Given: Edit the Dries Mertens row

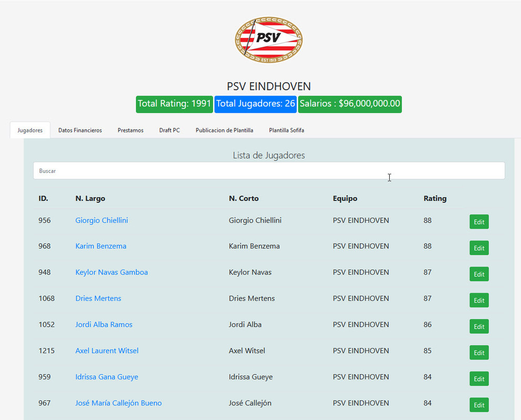Looking at the screenshot, I should 479,300.
